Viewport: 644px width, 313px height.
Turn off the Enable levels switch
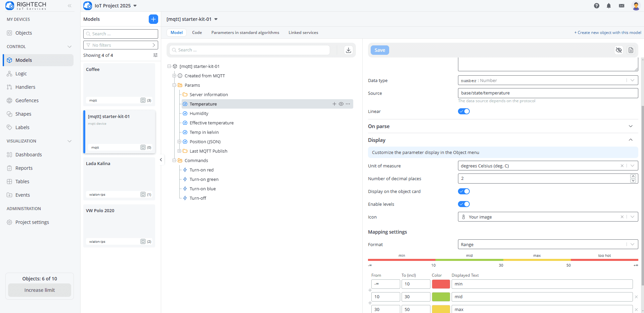(464, 204)
